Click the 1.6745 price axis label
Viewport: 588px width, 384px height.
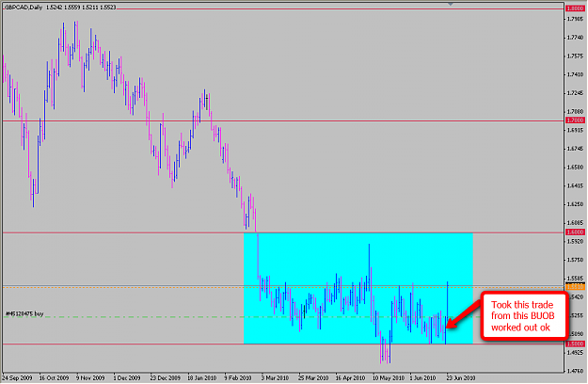pyautogui.click(x=576, y=149)
